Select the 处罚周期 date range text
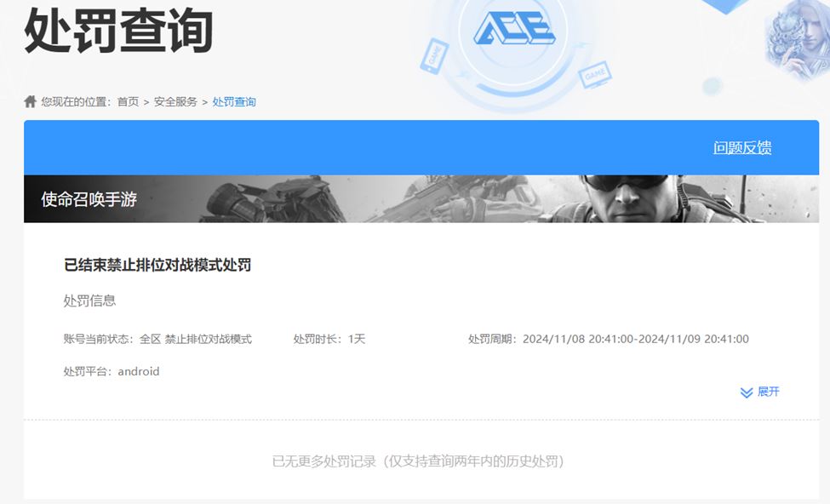830x504 pixels. [x=609, y=339]
